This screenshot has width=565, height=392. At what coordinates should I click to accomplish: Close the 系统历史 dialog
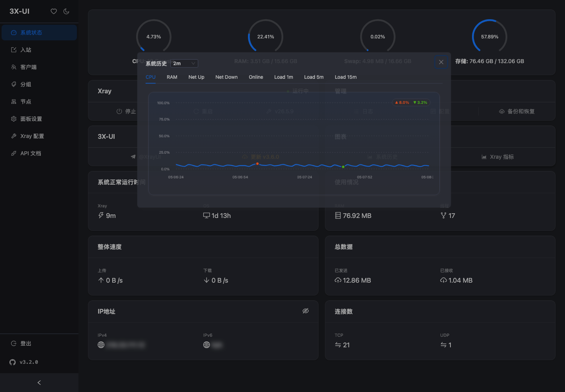tap(441, 62)
